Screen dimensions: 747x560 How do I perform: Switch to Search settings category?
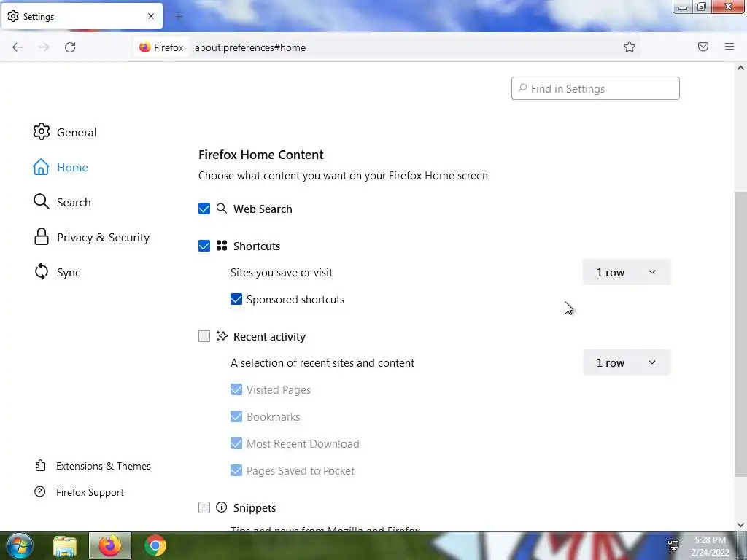click(74, 203)
